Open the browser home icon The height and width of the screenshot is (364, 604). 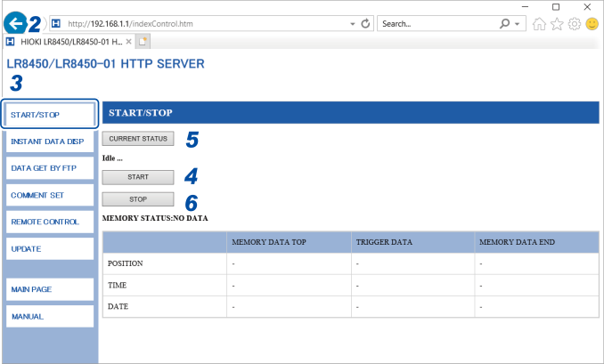[x=539, y=24]
